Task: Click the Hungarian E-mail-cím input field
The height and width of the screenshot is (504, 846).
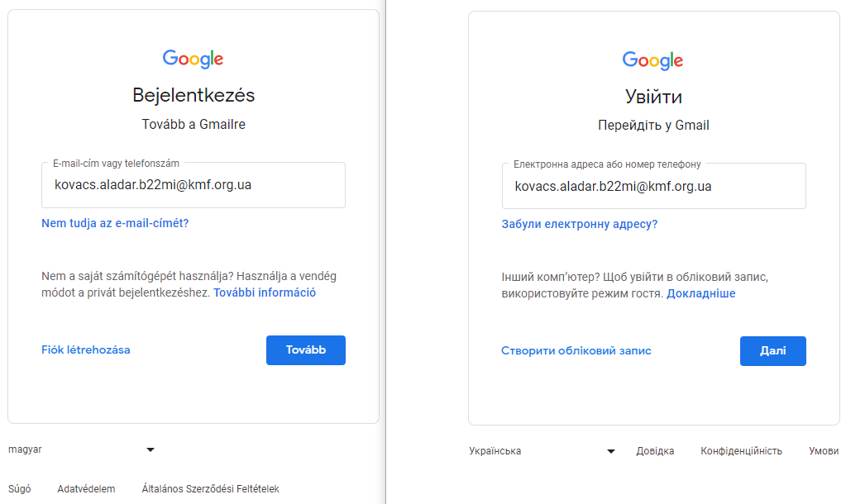Action: (x=193, y=185)
